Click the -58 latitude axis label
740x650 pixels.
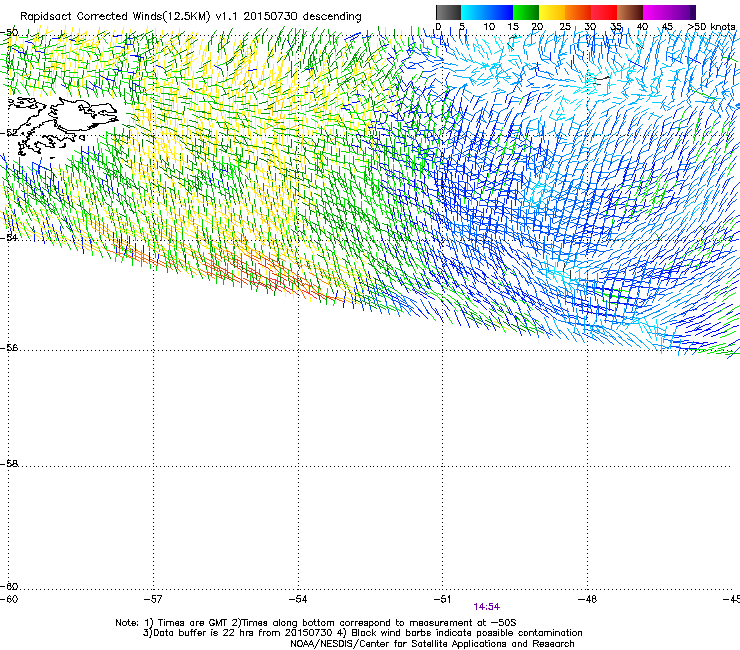click(9, 464)
